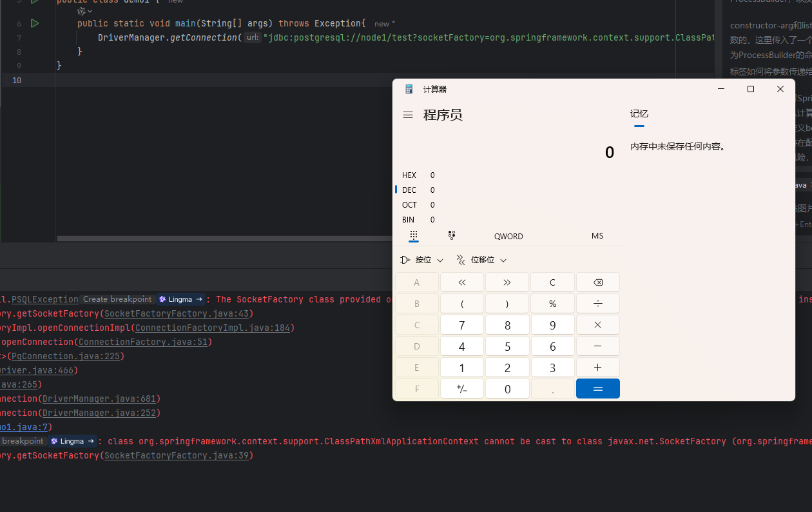Click digit 9 on calculator keypad

(x=552, y=325)
